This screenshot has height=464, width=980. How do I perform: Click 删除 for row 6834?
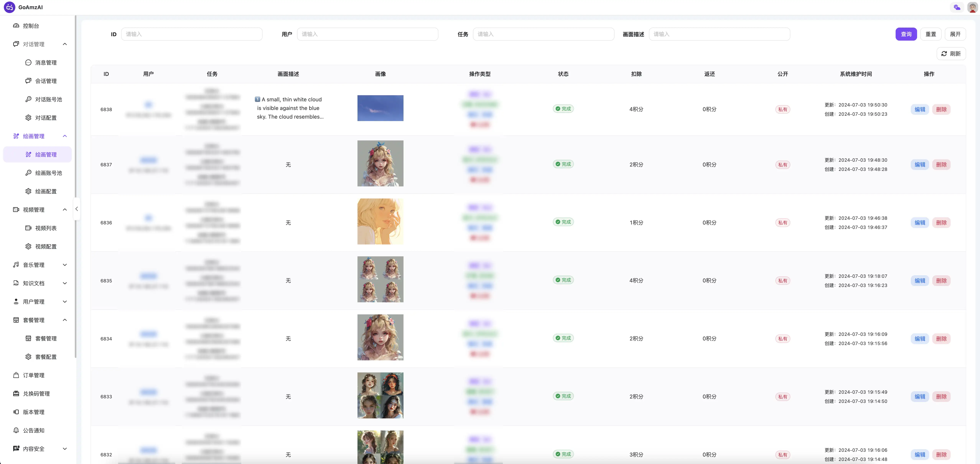pos(941,339)
